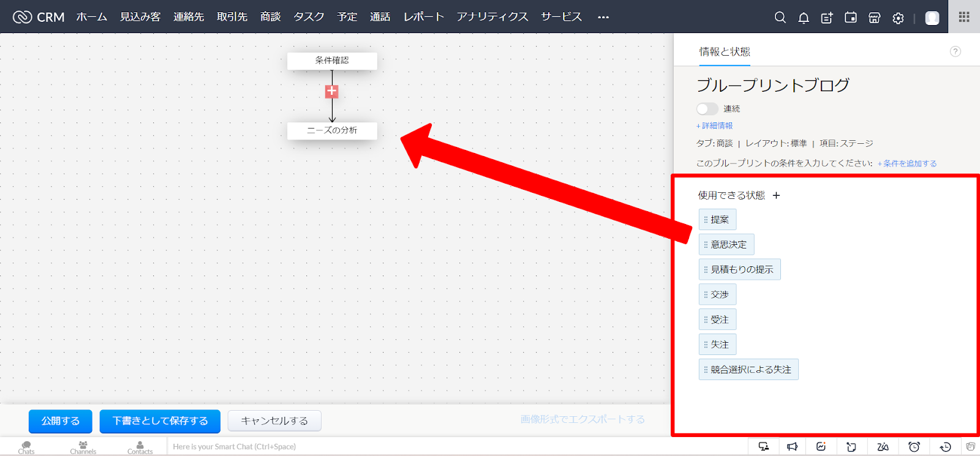Open the 予定 tab
Screen dimensions: 980x456
tap(347, 17)
